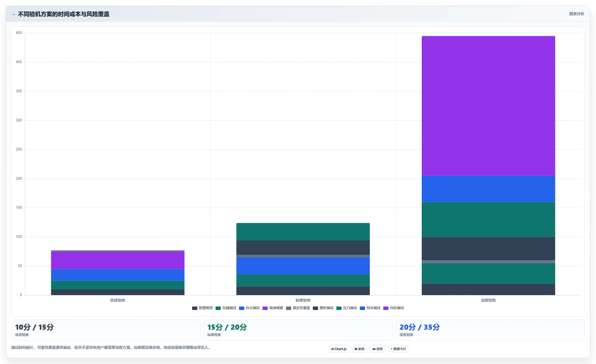
Task: Click the purple 电池观察 segment of the 快速验收 bar
Action: (x=118, y=260)
